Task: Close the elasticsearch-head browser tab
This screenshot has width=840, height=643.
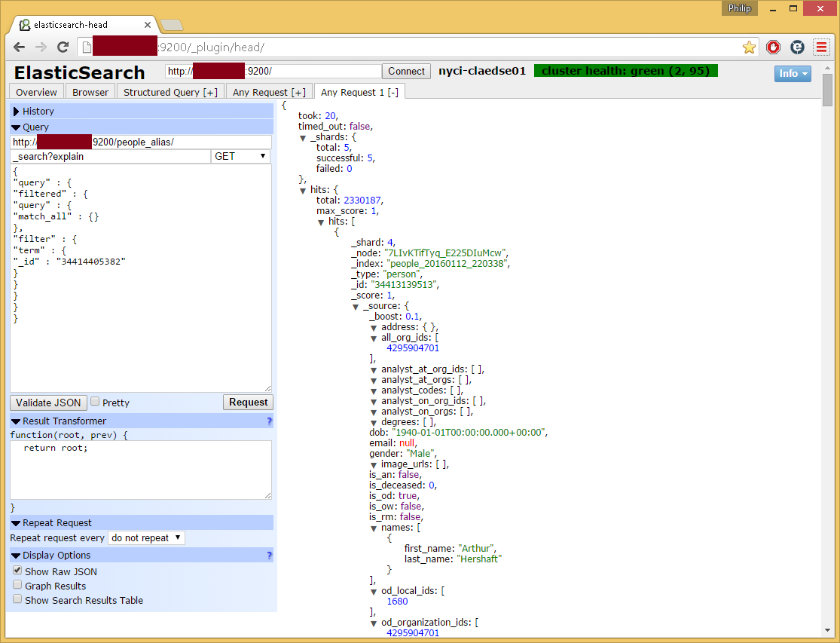Action: (148, 25)
